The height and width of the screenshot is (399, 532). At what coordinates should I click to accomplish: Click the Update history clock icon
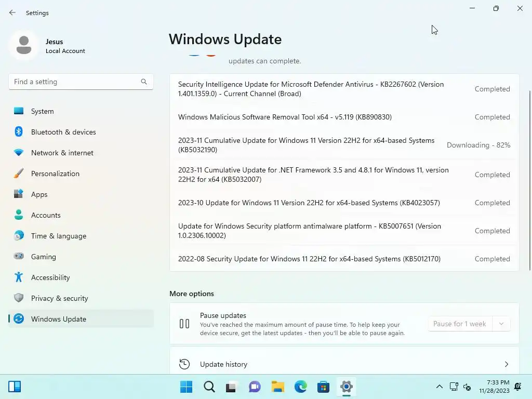point(184,364)
